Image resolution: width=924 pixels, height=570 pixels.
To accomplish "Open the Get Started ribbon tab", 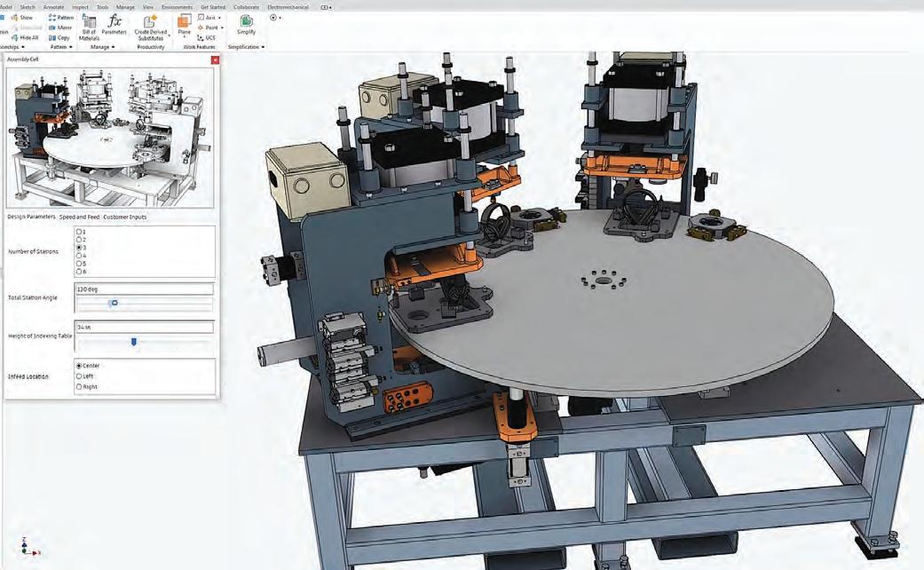I will pos(213,8).
